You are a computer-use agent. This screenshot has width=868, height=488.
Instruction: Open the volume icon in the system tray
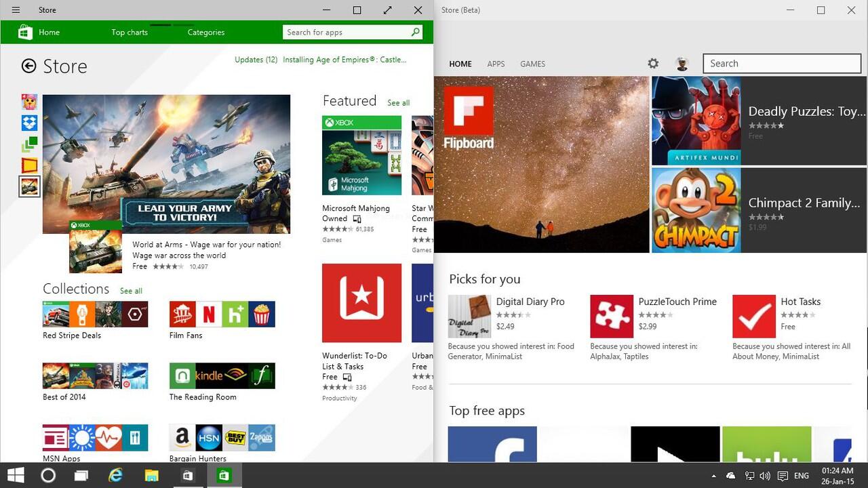tap(765, 476)
